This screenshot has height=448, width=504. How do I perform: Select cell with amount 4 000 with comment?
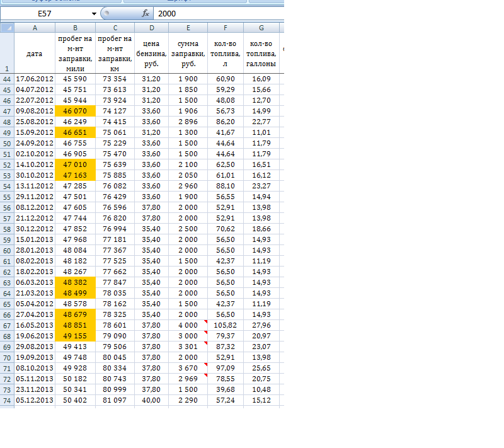click(188, 325)
